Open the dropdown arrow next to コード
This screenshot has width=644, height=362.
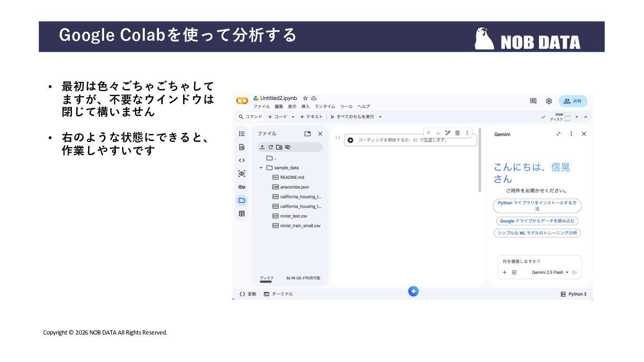293,117
